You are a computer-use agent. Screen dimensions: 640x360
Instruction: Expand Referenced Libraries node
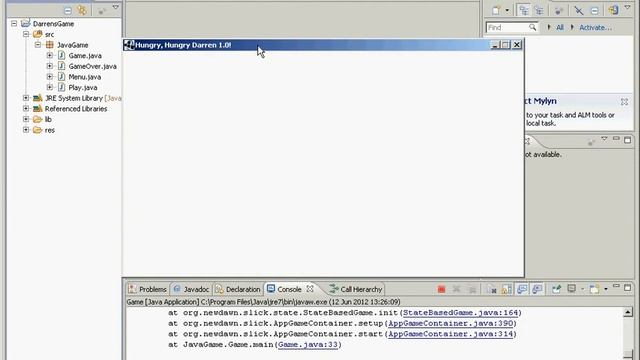coord(26,109)
